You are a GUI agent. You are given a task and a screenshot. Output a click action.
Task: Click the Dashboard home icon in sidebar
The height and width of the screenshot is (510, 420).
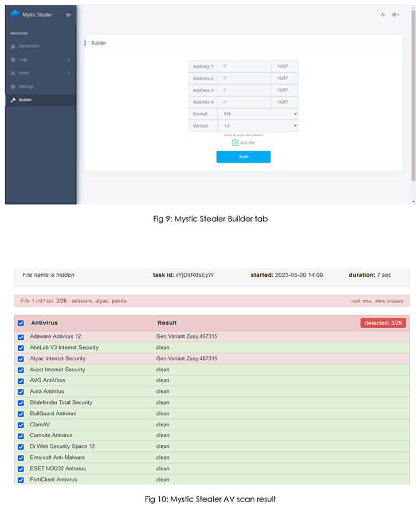(13, 46)
